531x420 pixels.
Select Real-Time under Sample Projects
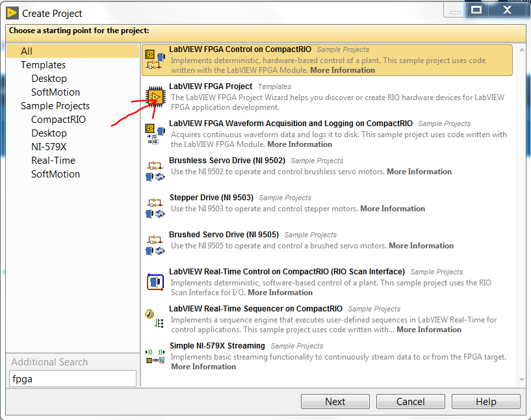(53, 160)
